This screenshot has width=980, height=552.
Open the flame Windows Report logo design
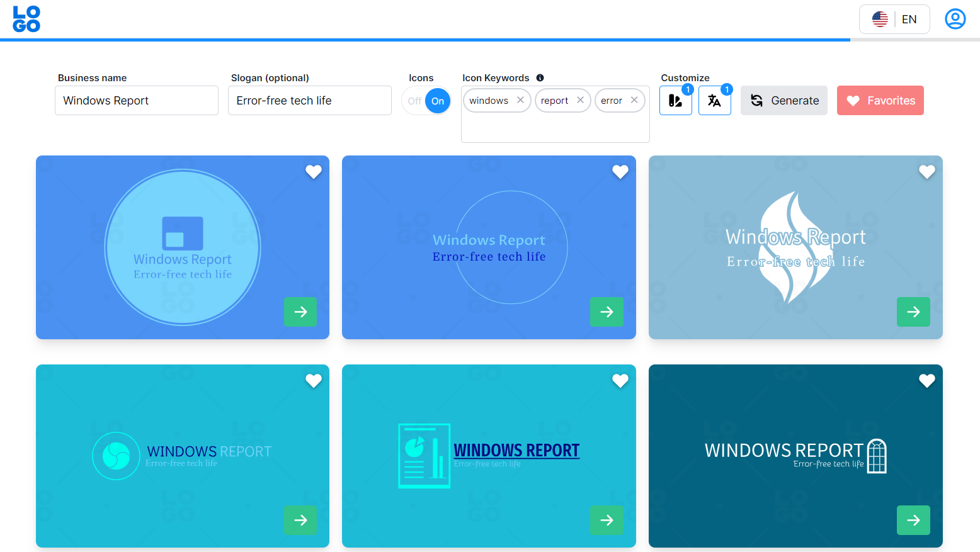(x=913, y=312)
